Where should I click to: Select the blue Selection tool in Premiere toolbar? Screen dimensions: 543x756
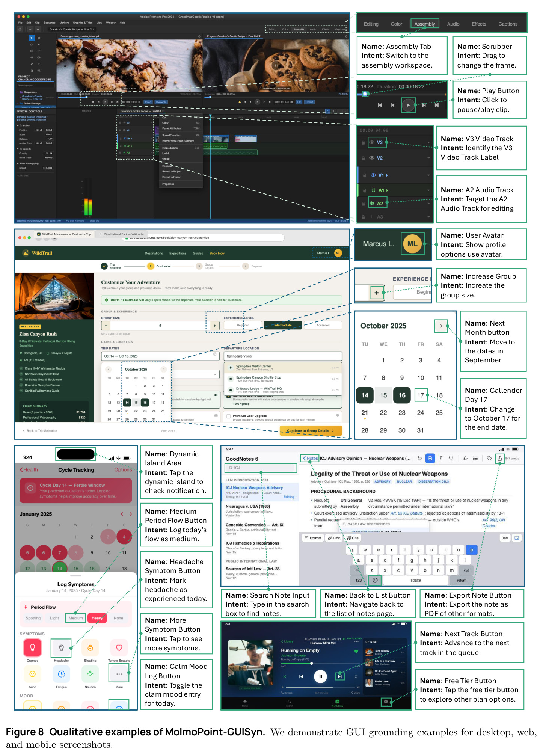(32, 38)
